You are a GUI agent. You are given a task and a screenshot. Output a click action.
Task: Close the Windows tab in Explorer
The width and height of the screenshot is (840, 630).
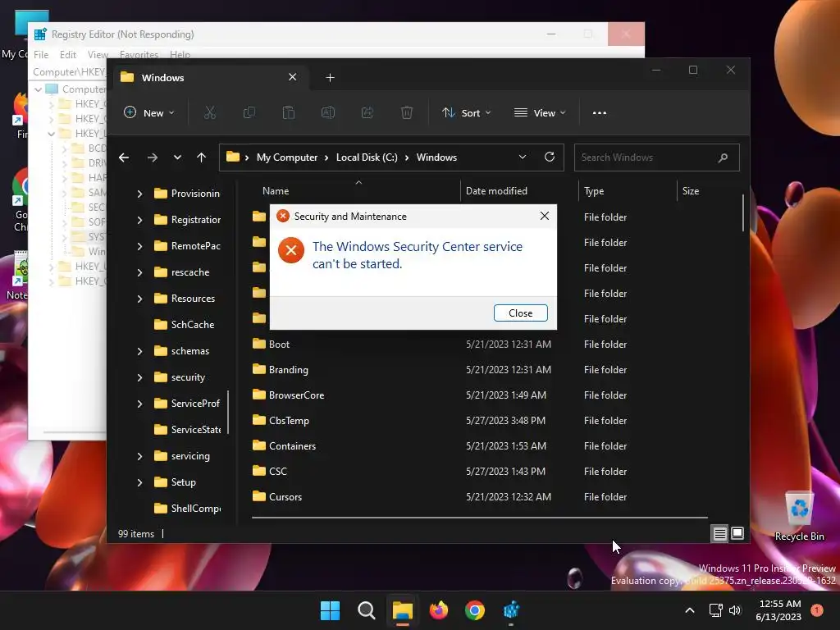click(x=293, y=77)
